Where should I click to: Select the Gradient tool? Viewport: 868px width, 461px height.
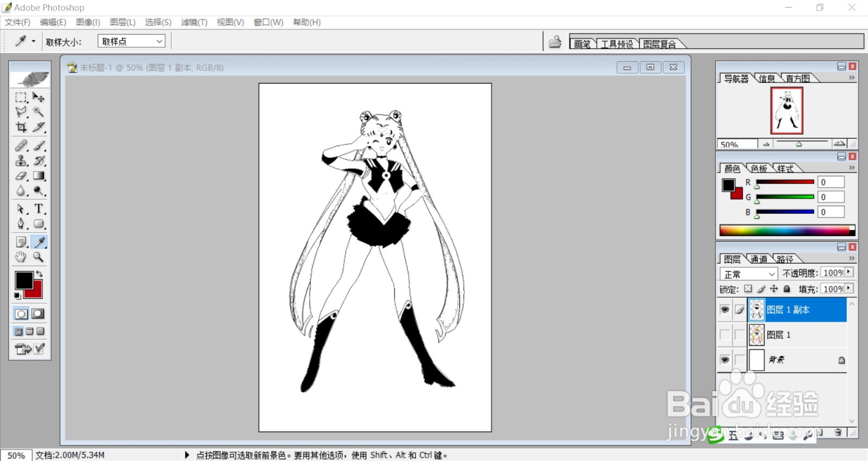pos(39,176)
